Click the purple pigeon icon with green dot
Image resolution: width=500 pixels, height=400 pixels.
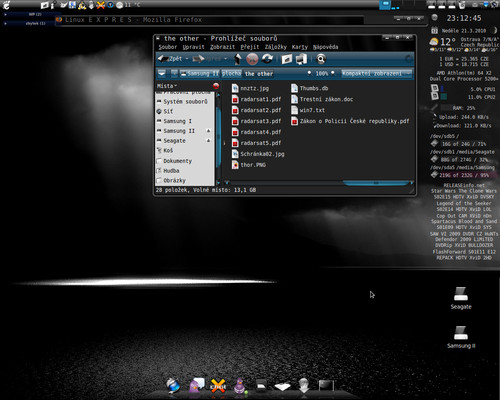pyautogui.click(x=240, y=386)
